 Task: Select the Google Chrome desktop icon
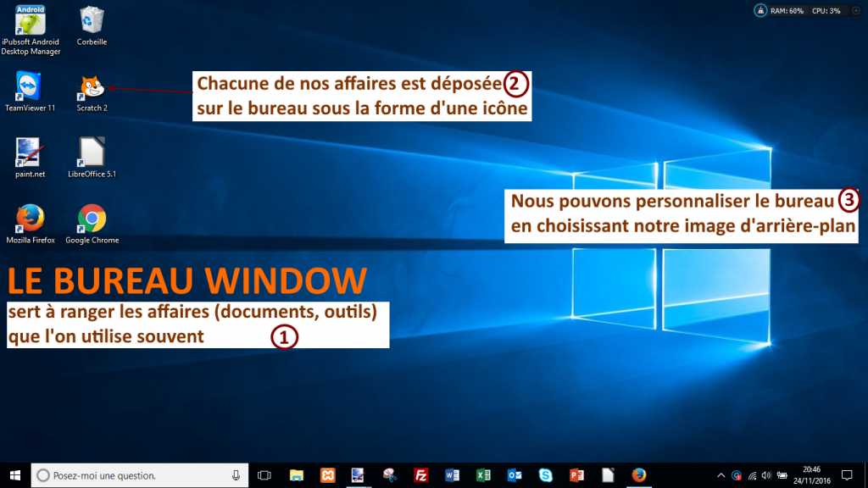[92, 224]
